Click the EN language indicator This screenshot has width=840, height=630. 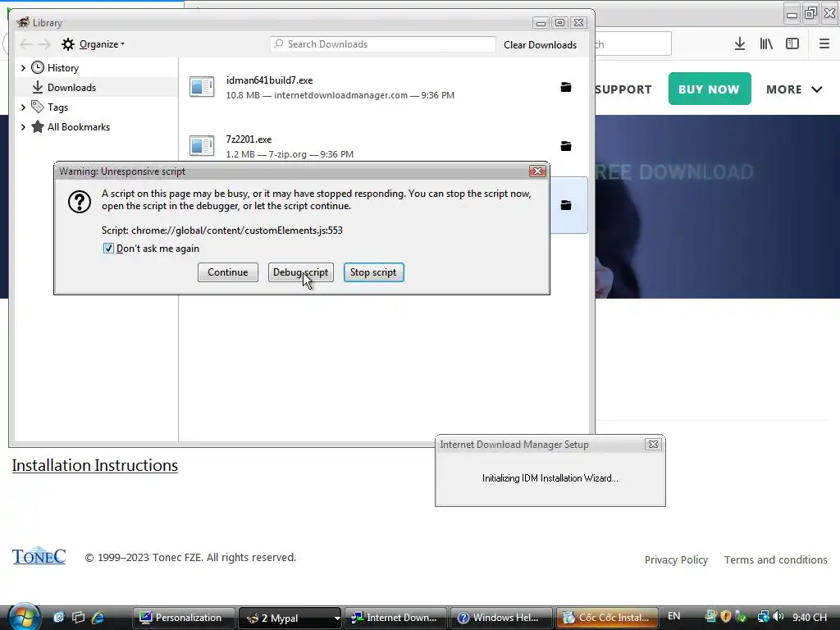coord(674,616)
